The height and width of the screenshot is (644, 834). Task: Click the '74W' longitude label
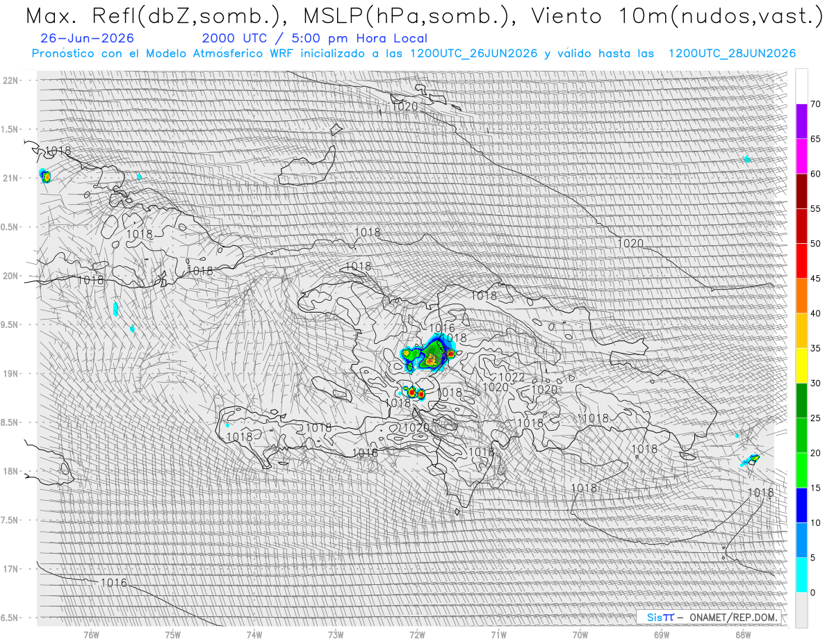point(254,634)
